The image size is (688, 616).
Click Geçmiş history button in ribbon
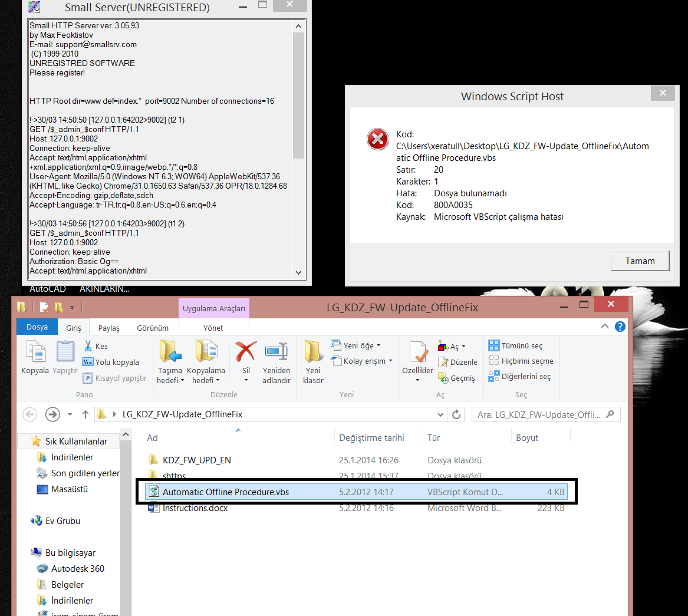[456, 378]
